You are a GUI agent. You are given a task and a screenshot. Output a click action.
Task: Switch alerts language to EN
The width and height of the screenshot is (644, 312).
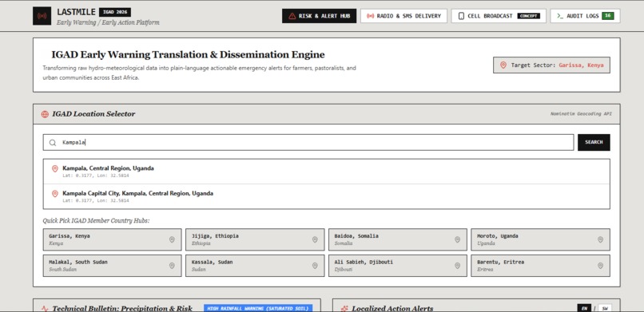[584, 308]
